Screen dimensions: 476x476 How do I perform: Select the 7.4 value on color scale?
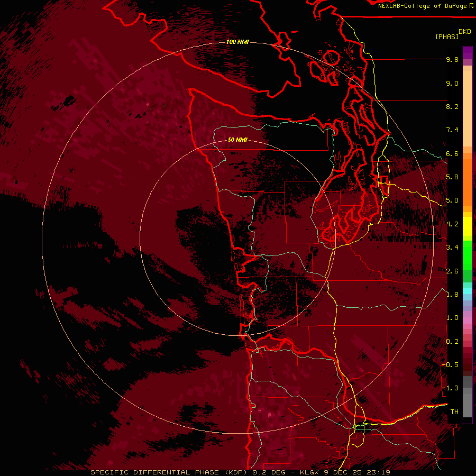tap(452, 130)
